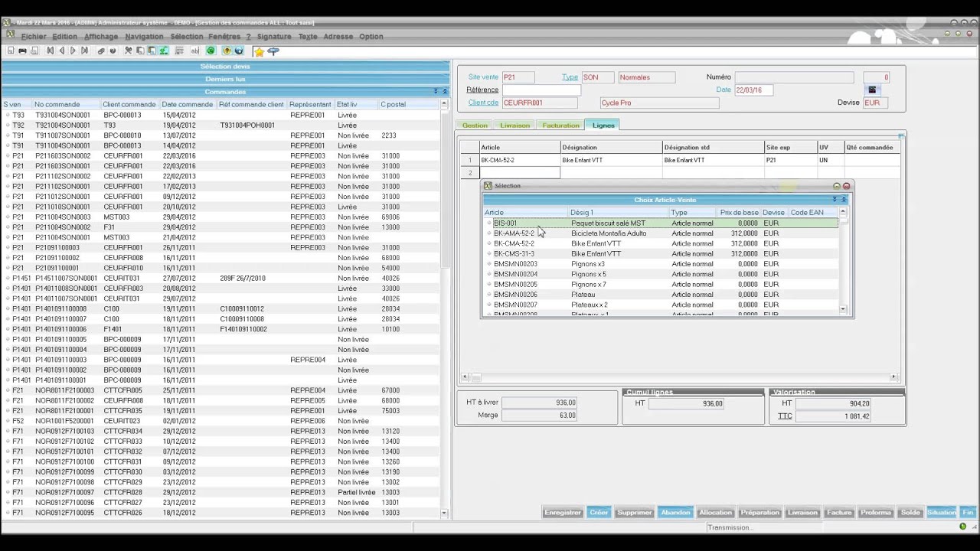Click the scissors cut icon
Viewport: 980px width, 551px height.
(129, 51)
